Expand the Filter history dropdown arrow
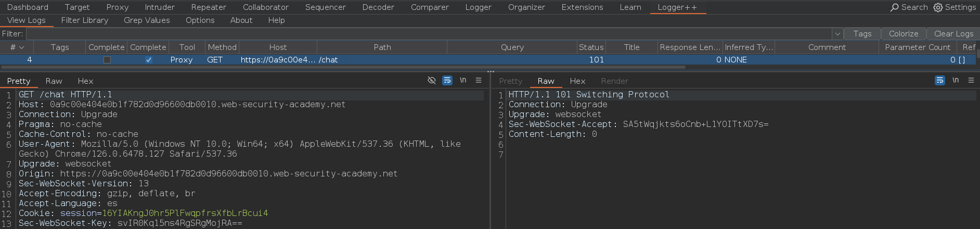Image resolution: width=980 pixels, height=229 pixels. coord(837,34)
